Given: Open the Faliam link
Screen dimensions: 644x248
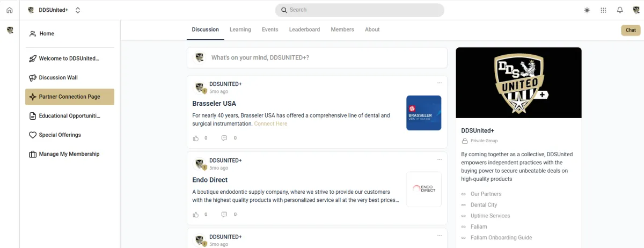Looking at the screenshot, I should pos(479,227).
